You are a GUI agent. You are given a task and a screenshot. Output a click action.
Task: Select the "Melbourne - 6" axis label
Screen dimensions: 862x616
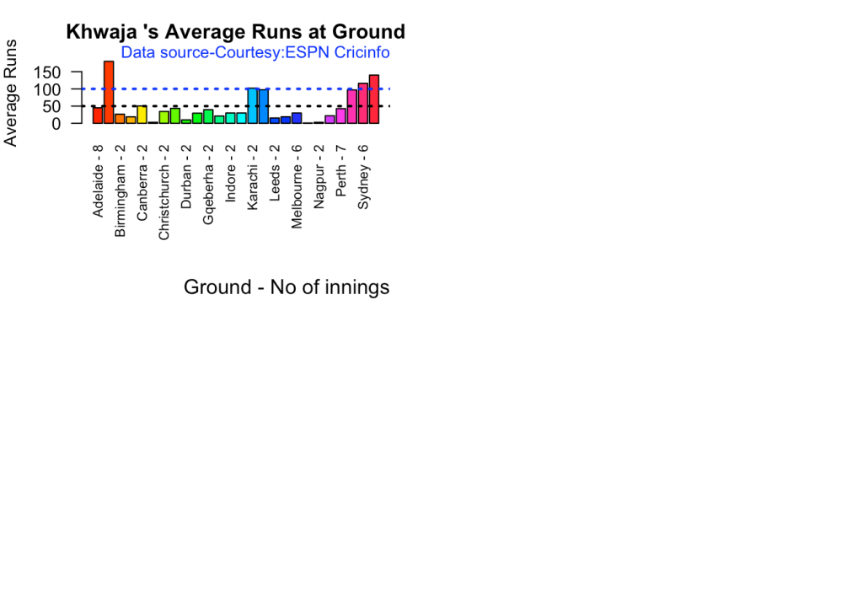coord(297,185)
